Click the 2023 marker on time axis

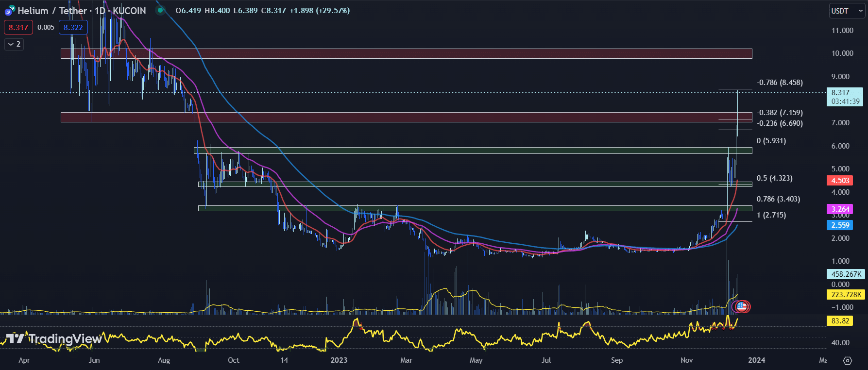coord(339,360)
